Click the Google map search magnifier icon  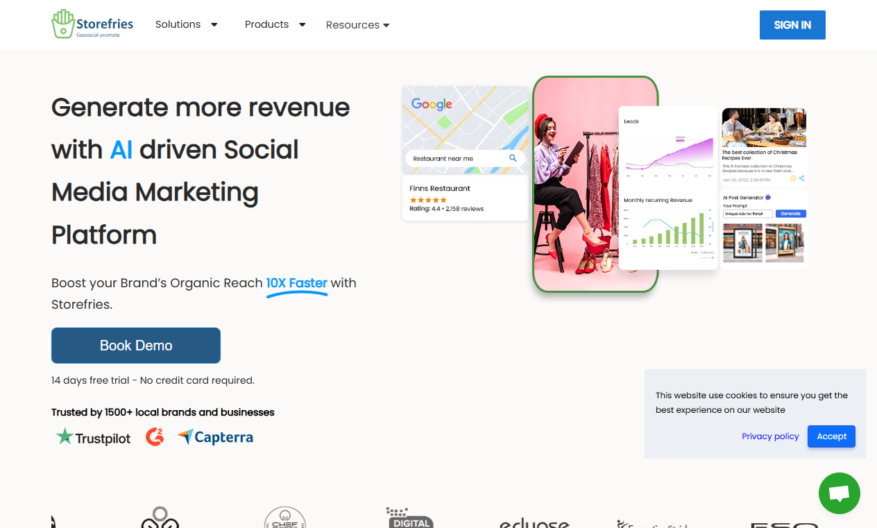(x=512, y=158)
